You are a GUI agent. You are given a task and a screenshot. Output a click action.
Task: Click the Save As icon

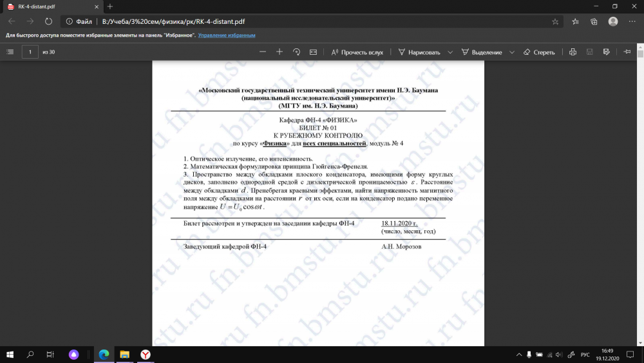click(x=607, y=52)
